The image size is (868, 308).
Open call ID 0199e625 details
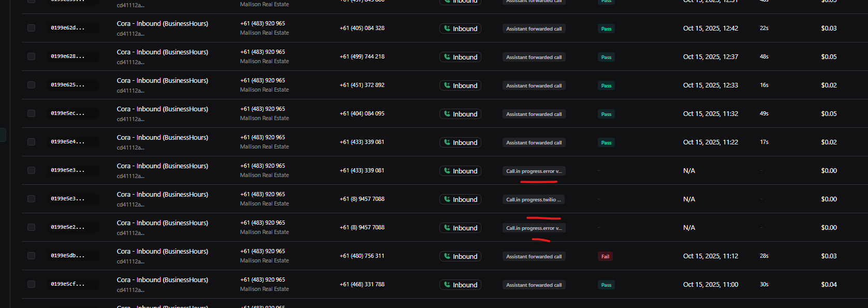pyautogui.click(x=68, y=85)
